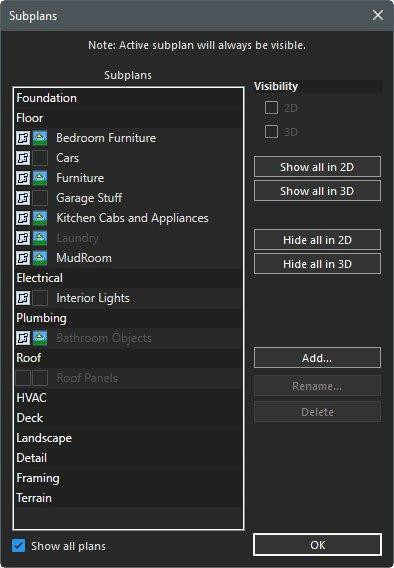This screenshot has height=568, width=394.
Task: Select the Interior Lights subplan name
Action: click(93, 298)
